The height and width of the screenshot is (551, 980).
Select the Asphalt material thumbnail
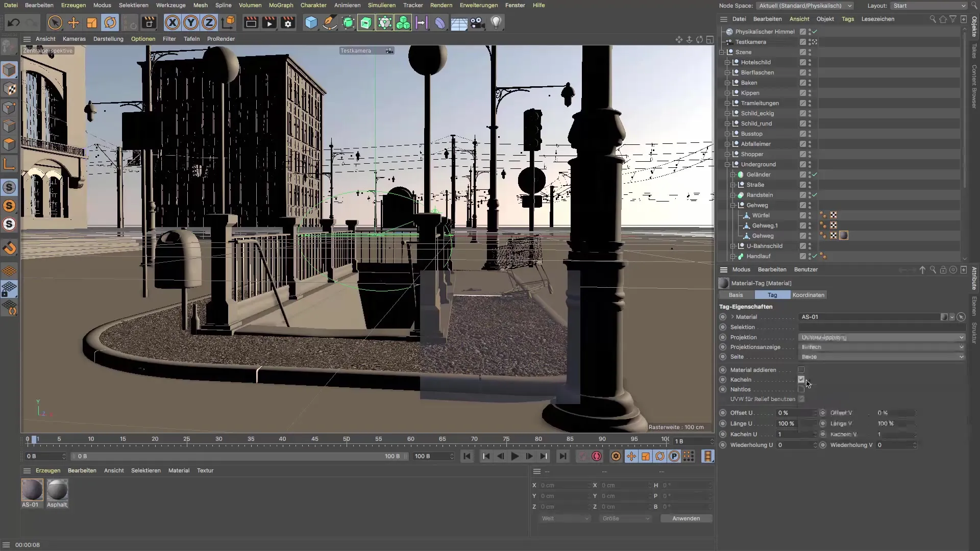57,490
